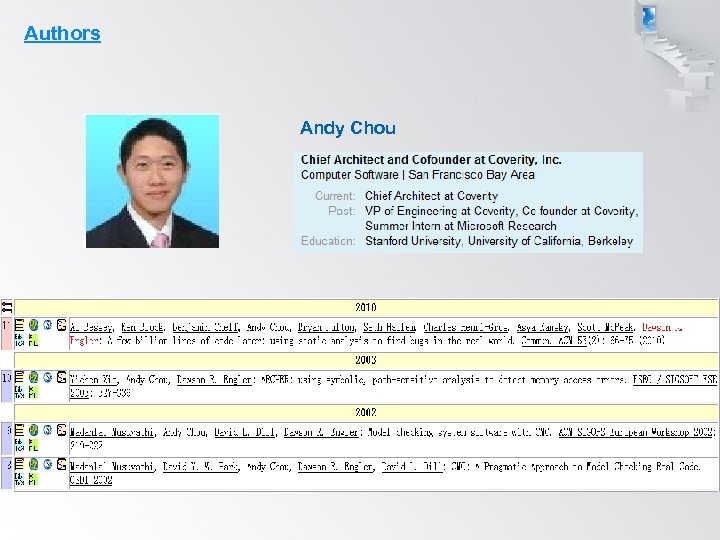The image size is (720, 540).
Task: Click S citation icon in SIGOPS European Workshop row
Action: coord(62,430)
